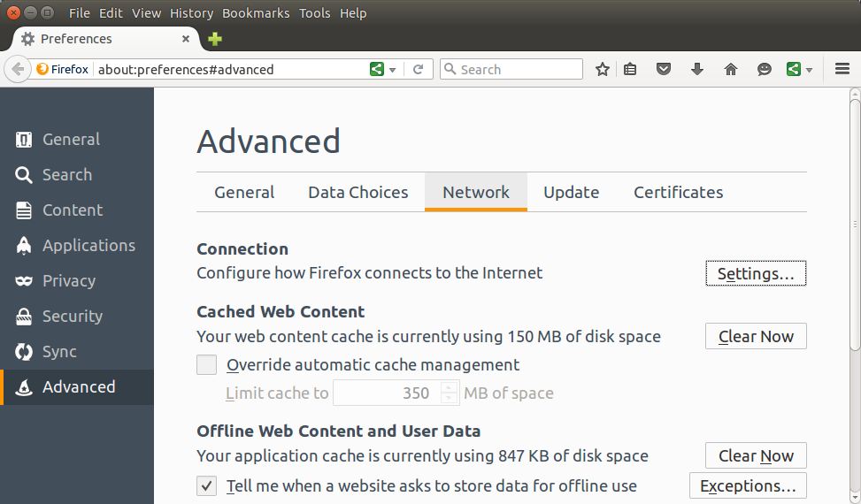Click the URL address bar
Viewport: 861px width, 504px height.
tap(231, 70)
